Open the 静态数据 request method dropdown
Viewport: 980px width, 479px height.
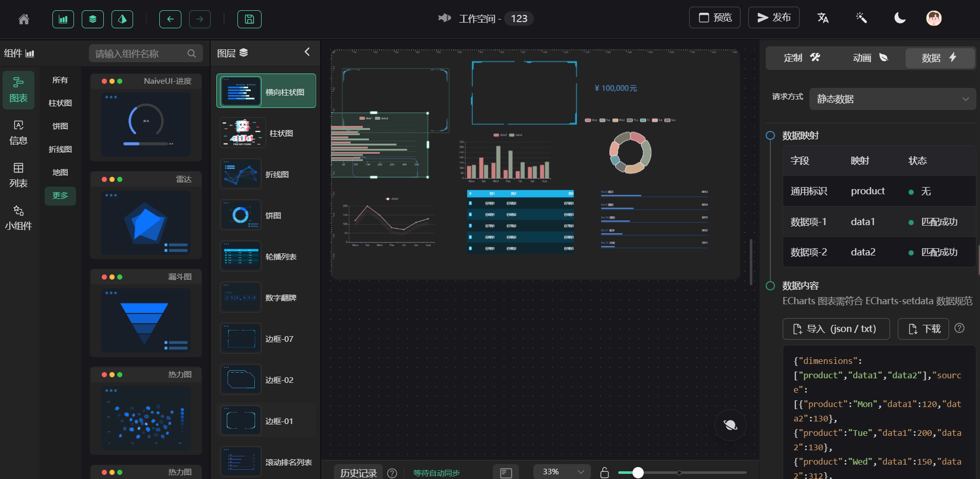pyautogui.click(x=892, y=99)
